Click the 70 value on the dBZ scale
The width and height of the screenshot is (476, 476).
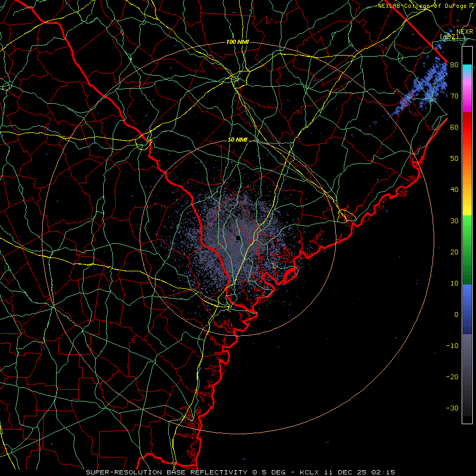coord(454,96)
